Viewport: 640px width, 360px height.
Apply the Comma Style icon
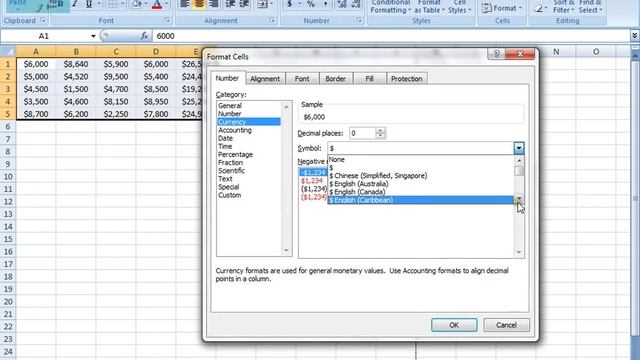point(325,4)
